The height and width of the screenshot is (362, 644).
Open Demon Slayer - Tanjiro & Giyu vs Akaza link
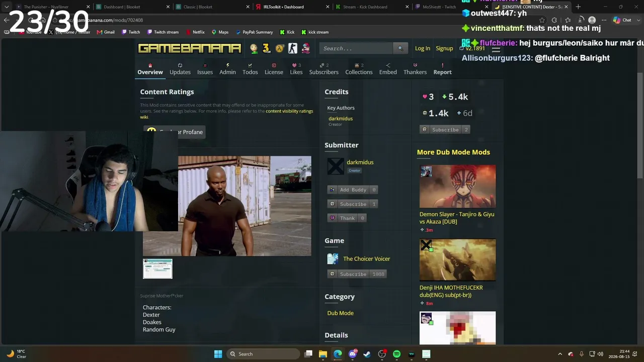pos(457,218)
